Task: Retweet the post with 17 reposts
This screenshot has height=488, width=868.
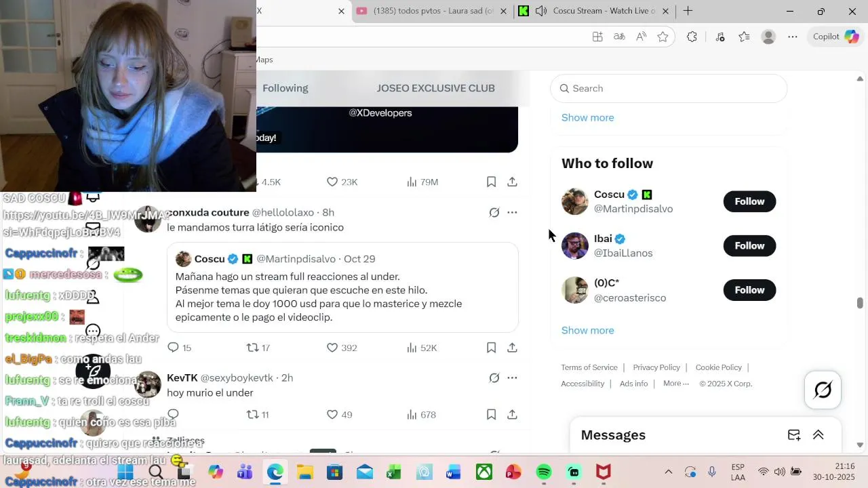Action: coord(258,348)
